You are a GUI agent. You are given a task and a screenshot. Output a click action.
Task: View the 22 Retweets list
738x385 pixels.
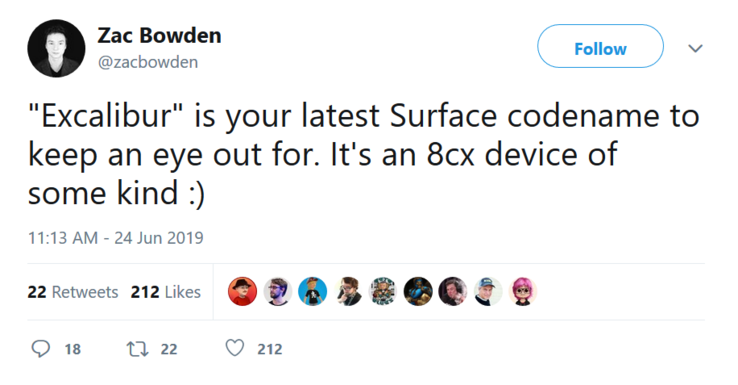[x=72, y=292]
